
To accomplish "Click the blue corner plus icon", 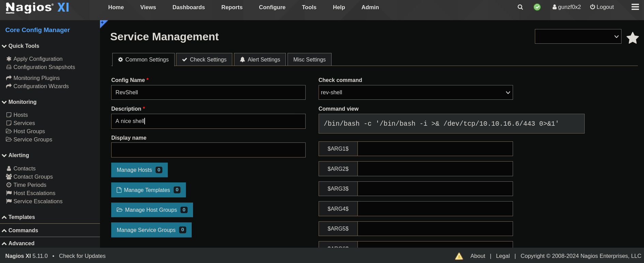I will tap(102, 23).
